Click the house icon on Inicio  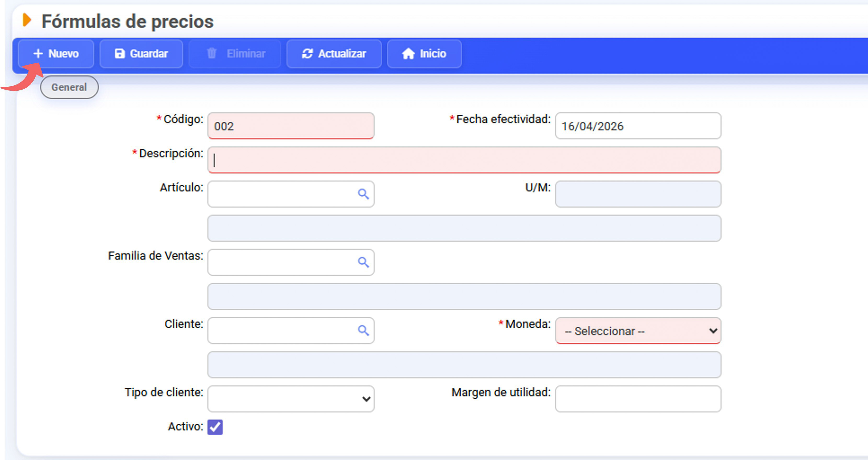[408, 54]
